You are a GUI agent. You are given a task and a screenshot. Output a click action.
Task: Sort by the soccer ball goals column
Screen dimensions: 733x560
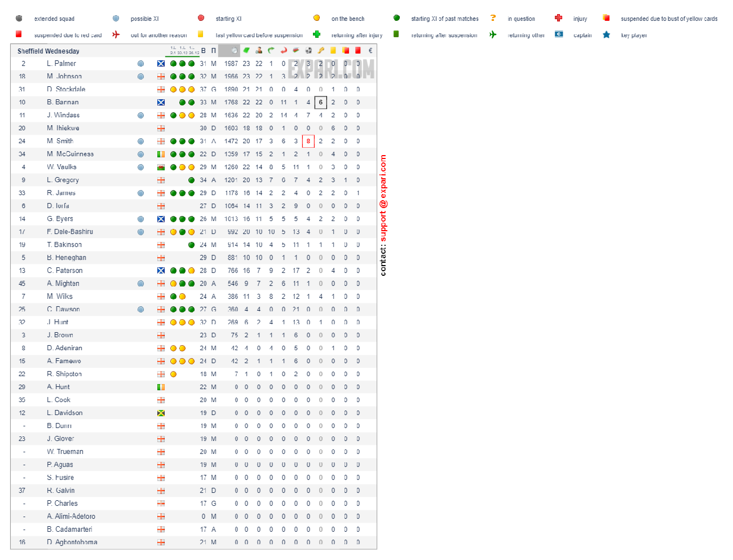[x=308, y=51]
